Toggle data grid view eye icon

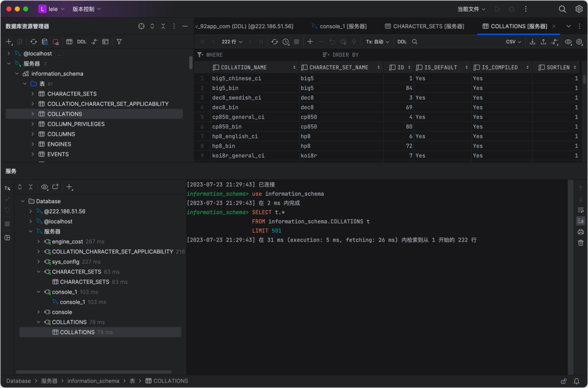click(568, 42)
